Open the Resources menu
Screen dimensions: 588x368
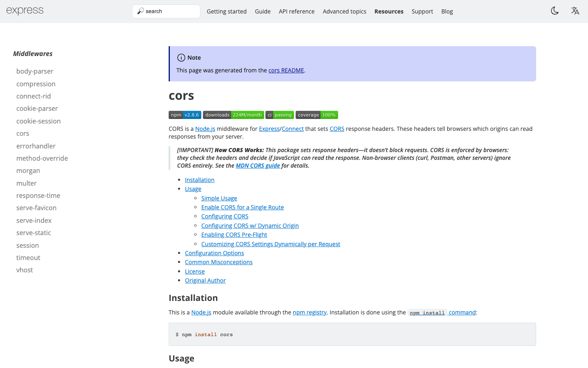[389, 11]
